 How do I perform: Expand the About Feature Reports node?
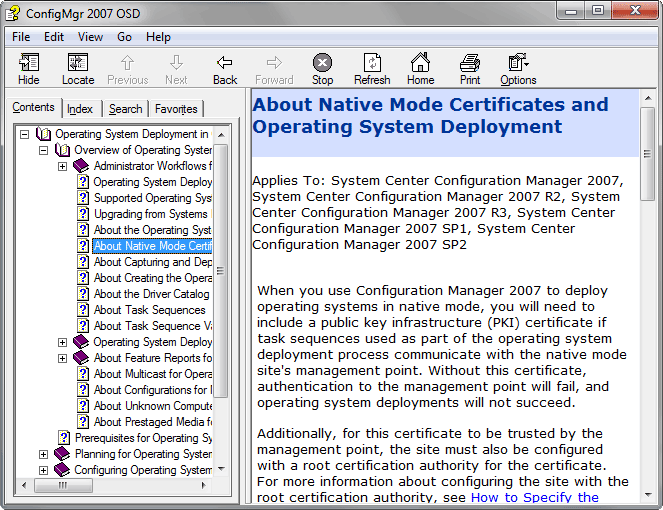pyautogui.click(x=62, y=359)
